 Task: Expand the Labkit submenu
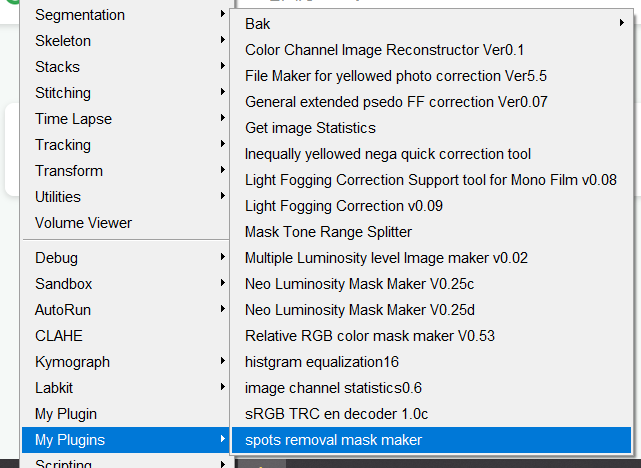(x=55, y=388)
